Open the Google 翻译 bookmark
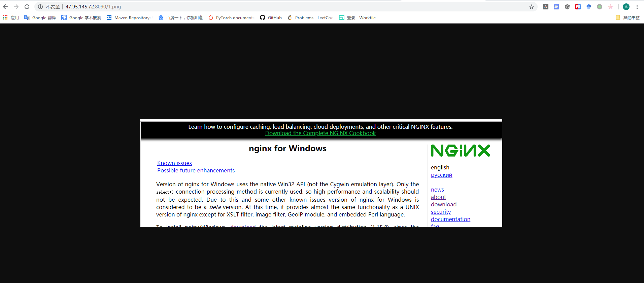The image size is (644, 283). pos(40,17)
